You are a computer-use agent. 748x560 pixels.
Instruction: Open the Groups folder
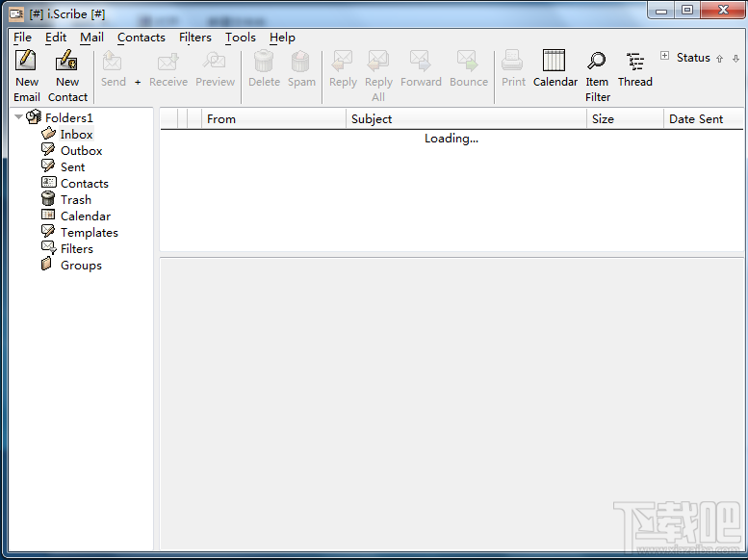81,266
